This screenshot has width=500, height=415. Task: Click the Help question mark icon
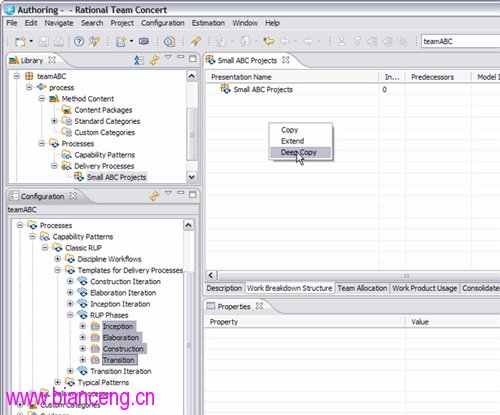tap(79, 41)
